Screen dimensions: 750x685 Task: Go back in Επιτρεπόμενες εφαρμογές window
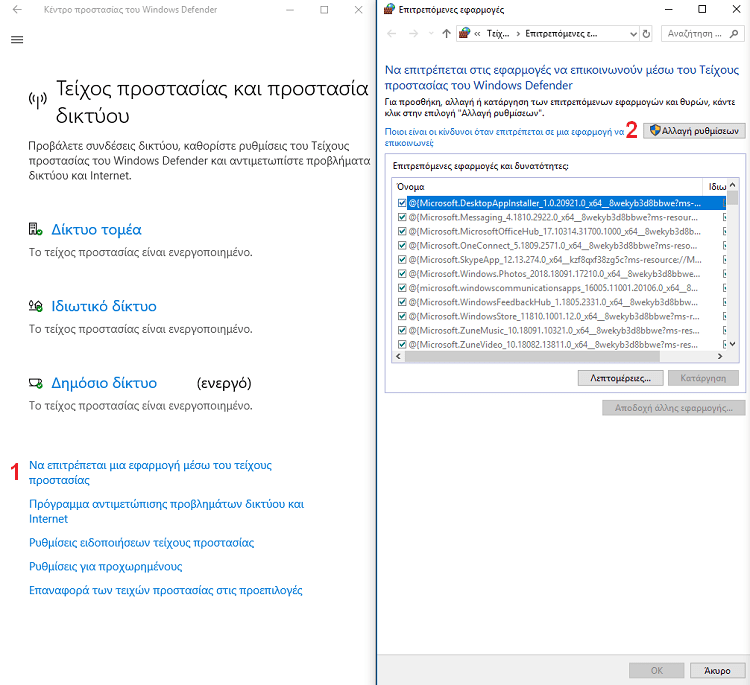pos(392,33)
